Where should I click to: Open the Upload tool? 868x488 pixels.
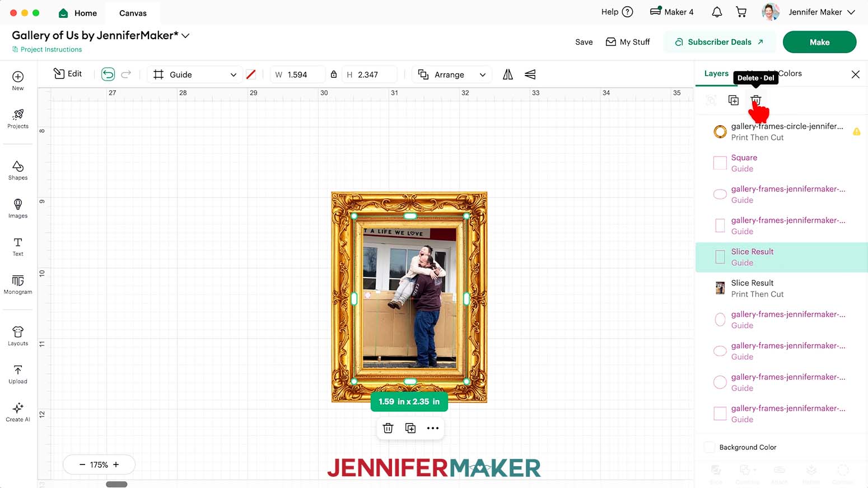pyautogui.click(x=18, y=374)
